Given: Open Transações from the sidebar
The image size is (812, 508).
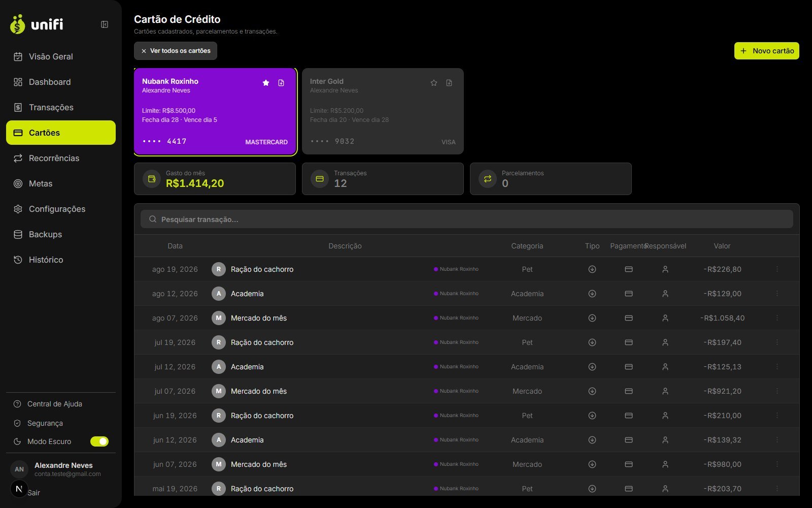Looking at the screenshot, I should pos(61,107).
